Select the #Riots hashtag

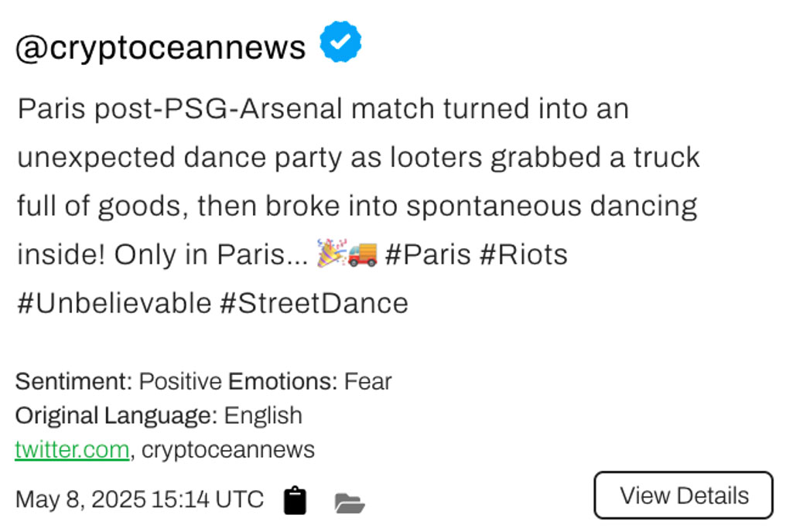(524, 254)
